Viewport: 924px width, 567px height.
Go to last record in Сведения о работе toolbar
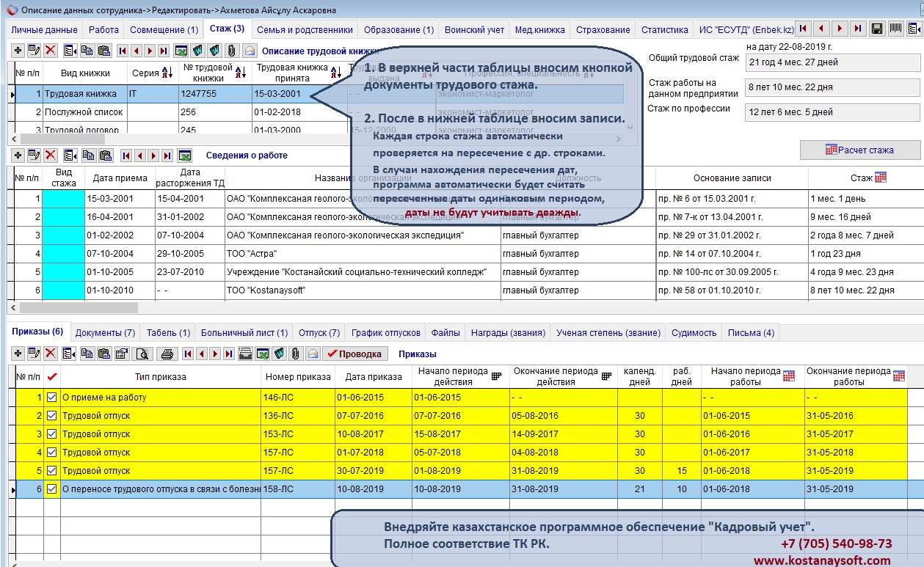click(x=167, y=156)
